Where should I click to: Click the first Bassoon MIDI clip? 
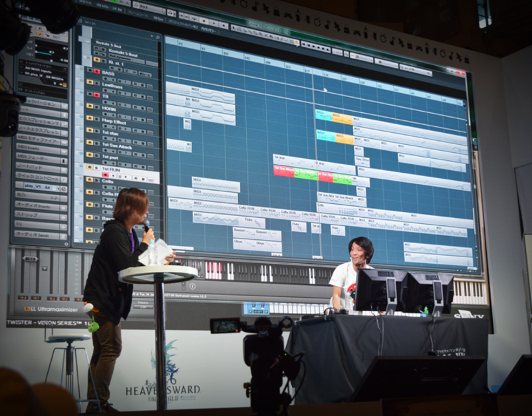[243, 233]
